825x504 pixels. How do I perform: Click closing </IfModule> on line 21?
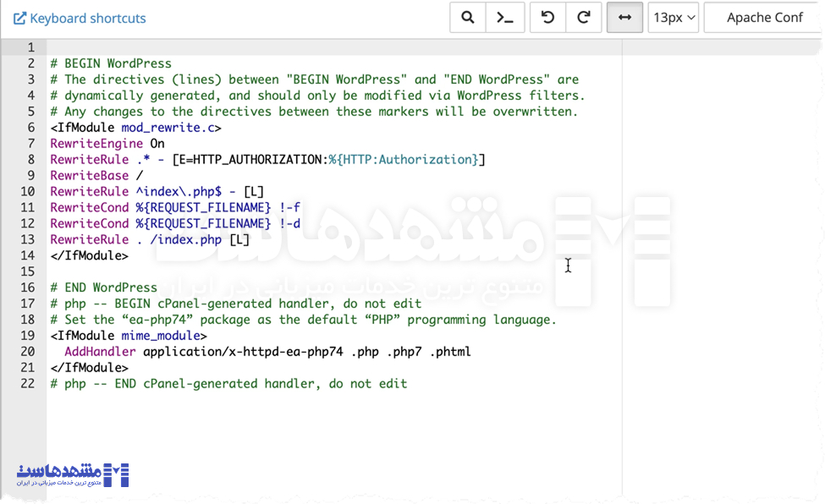pos(89,368)
